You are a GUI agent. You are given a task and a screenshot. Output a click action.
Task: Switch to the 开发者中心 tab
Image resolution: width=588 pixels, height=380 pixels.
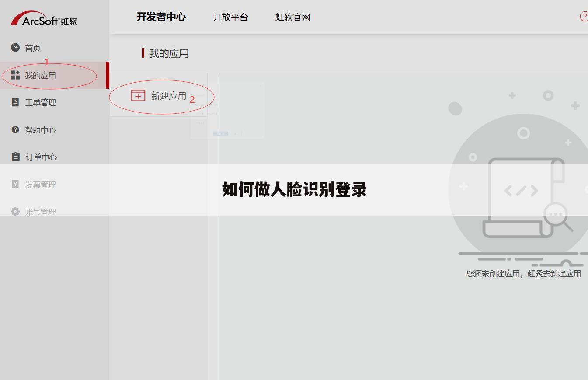pos(161,17)
